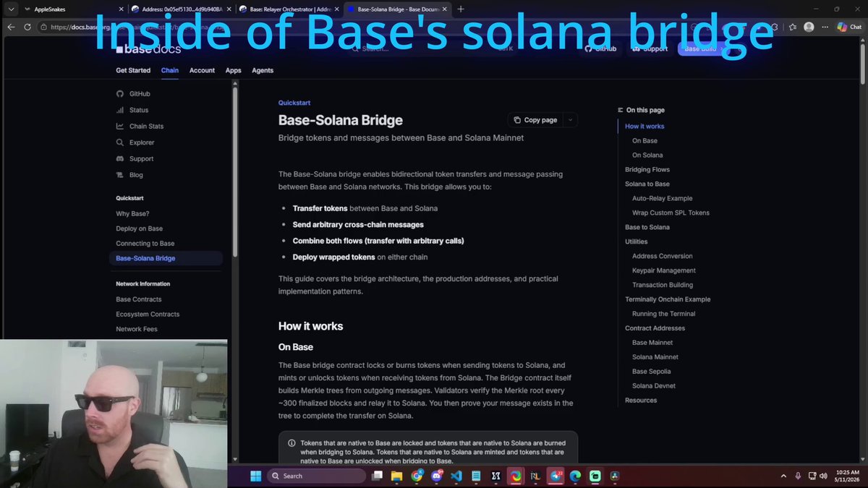Click the Copy page button
Screen dimensions: 868x488
click(x=536, y=120)
